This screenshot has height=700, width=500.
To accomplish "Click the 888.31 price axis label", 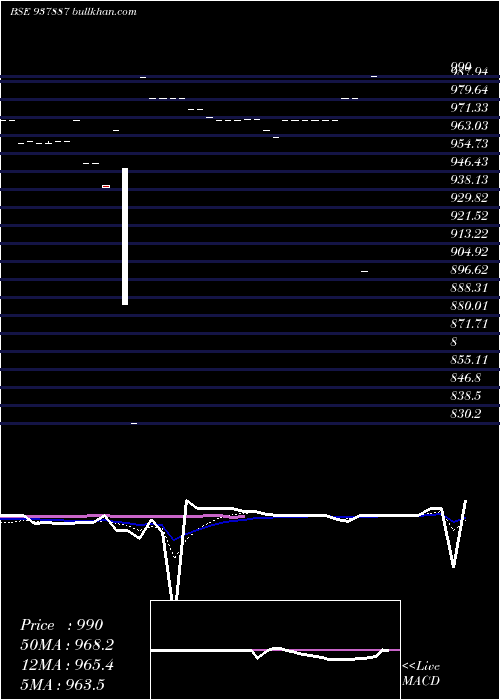I will (x=469, y=288).
